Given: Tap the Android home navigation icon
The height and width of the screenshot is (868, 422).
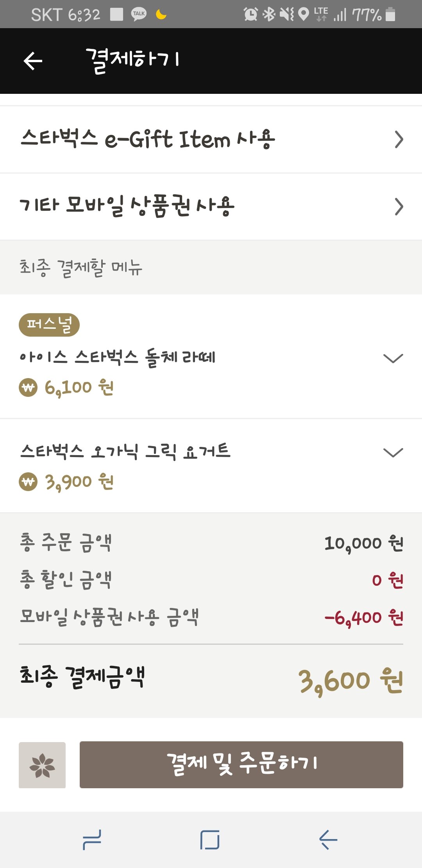Looking at the screenshot, I should (x=210, y=840).
